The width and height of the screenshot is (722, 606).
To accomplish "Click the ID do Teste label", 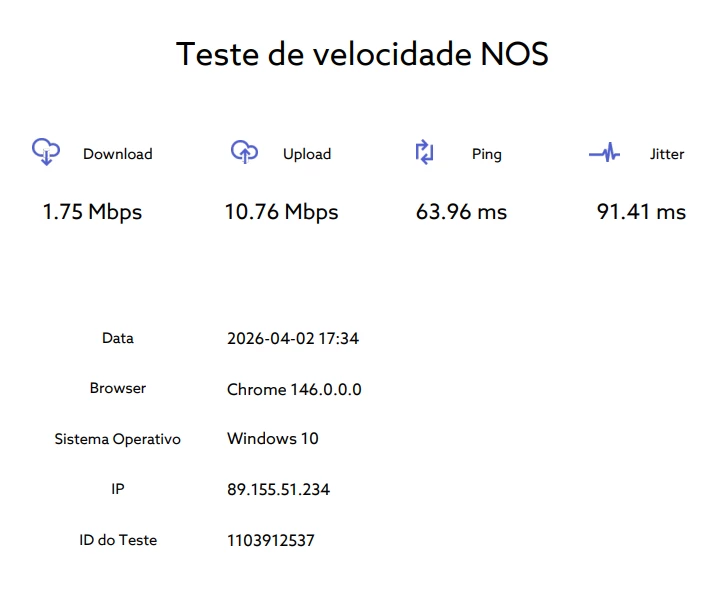I will coord(118,540).
